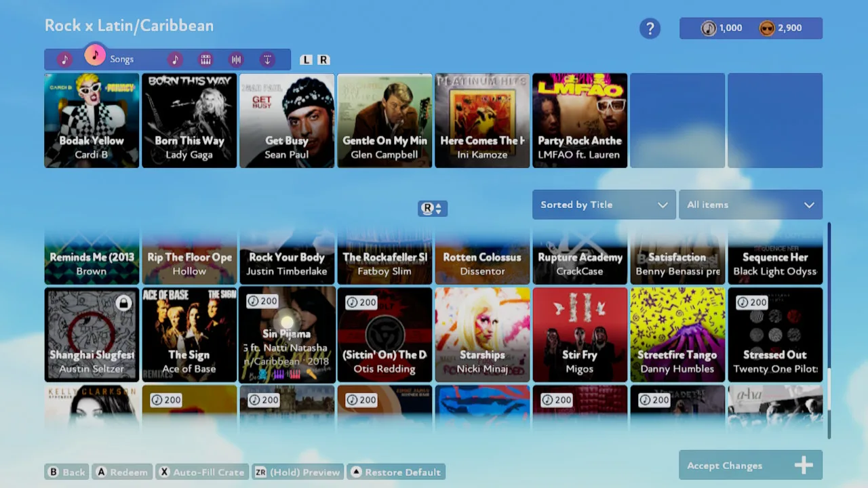Select the keyboard instruments category icon
This screenshot has width=868, height=488.
(205, 60)
